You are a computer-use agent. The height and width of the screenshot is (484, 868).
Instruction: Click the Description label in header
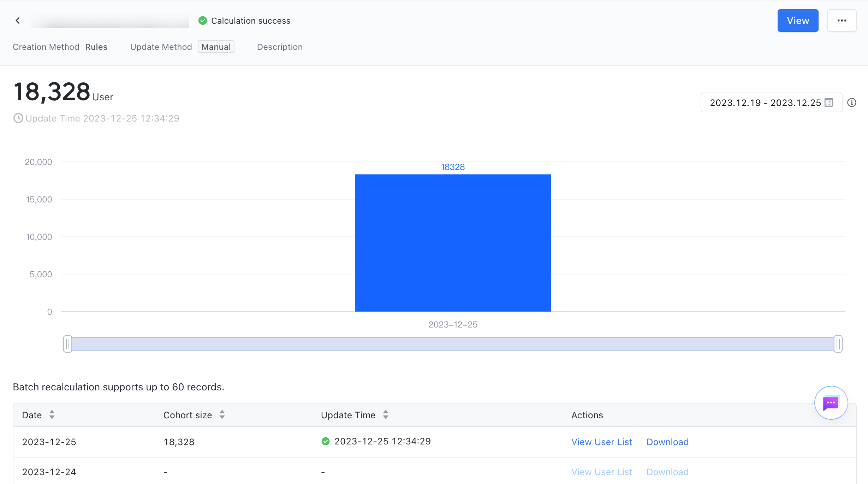[x=280, y=47]
